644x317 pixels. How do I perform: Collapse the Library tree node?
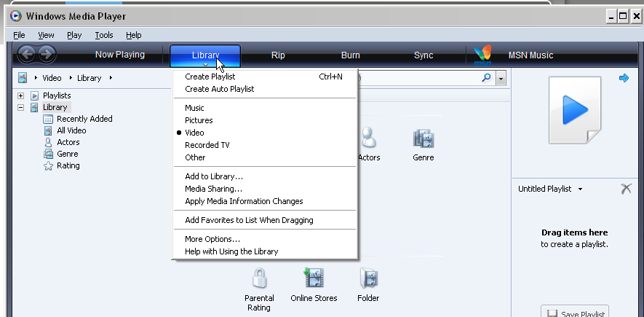(x=21, y=107)
